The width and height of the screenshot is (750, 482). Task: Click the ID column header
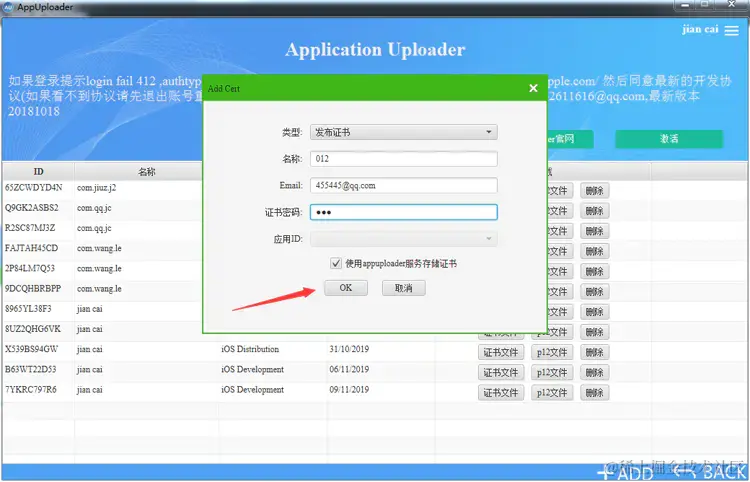(x=38, y=172)
